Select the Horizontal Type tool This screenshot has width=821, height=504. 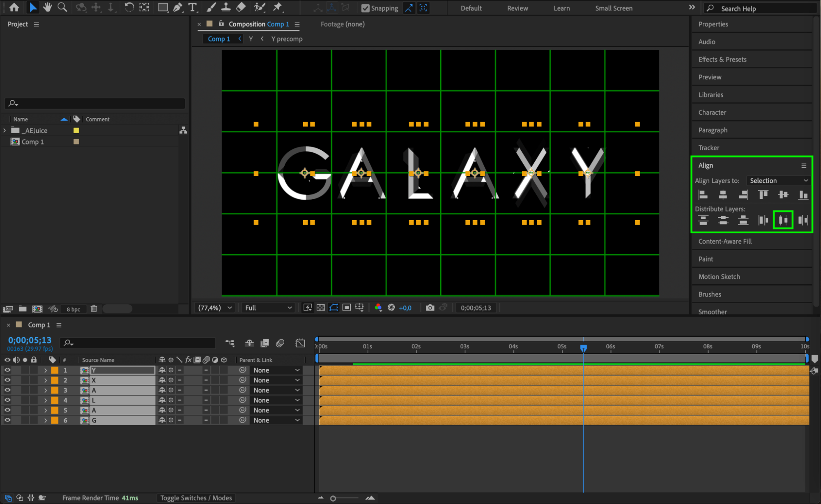pos(192,7)
